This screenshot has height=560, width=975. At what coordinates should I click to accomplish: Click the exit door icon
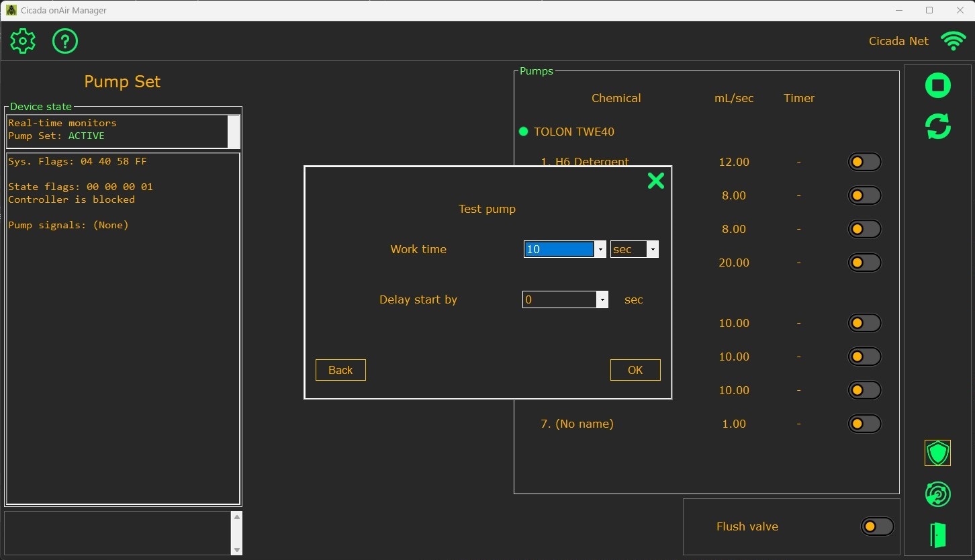(x=937, y=535)
